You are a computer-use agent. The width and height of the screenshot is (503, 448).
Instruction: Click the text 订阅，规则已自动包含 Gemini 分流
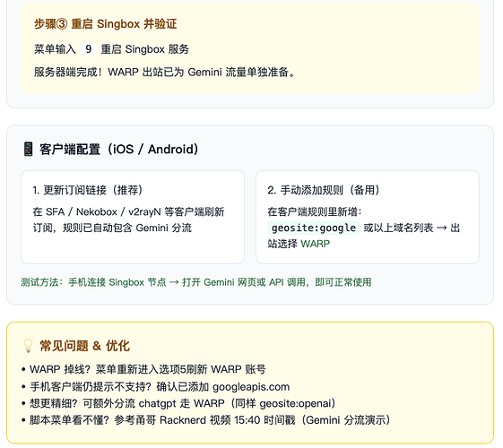[x=112, y=228]
